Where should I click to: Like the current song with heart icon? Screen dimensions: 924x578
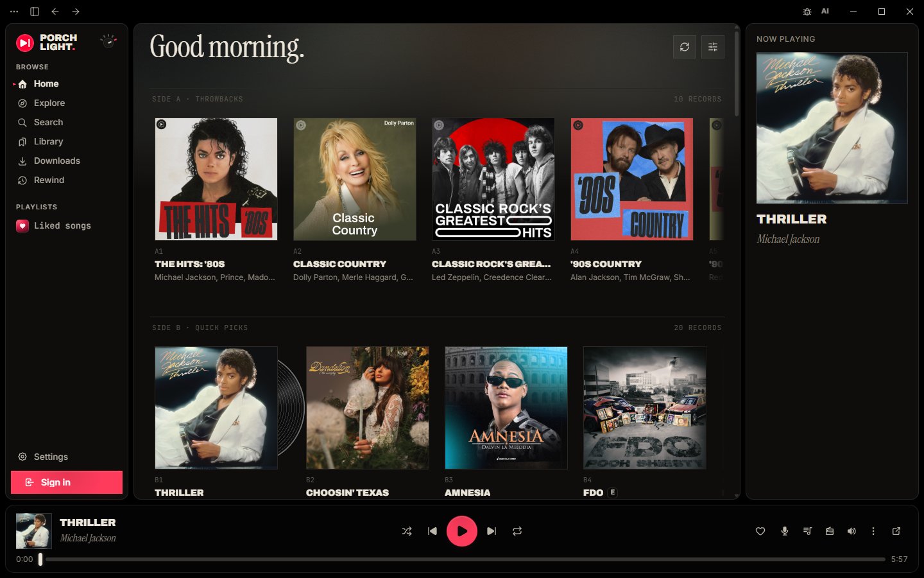click(760, 531)
